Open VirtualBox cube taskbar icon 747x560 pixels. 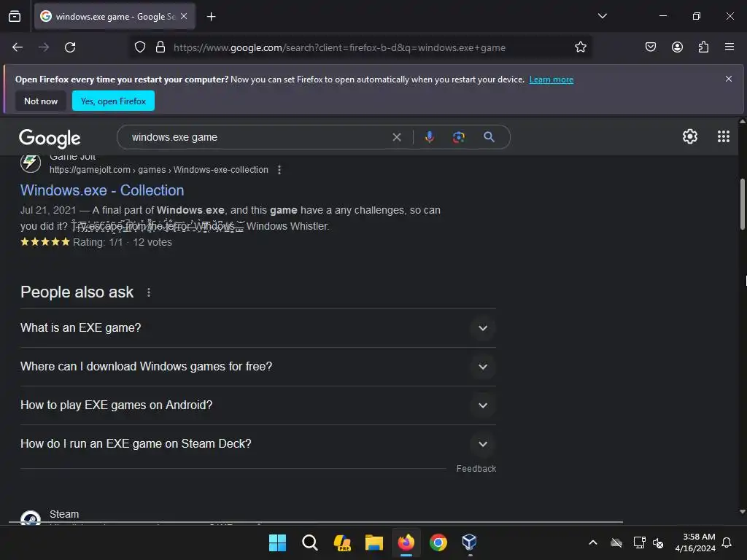pyautogui.click(x=469, y=542)
